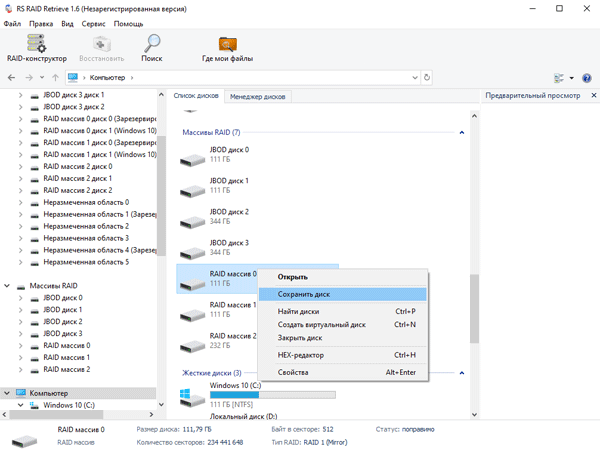Viewport: 600px width, 453px height.
Task: Go forward with the right arrow
Action: pos(29,78)
